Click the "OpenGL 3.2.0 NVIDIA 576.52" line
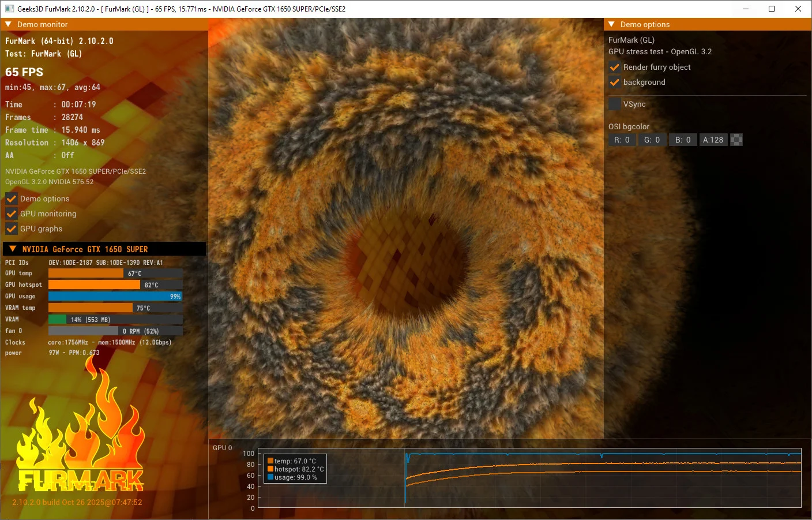This screenshot has width=812, height=520. point(49,182)
